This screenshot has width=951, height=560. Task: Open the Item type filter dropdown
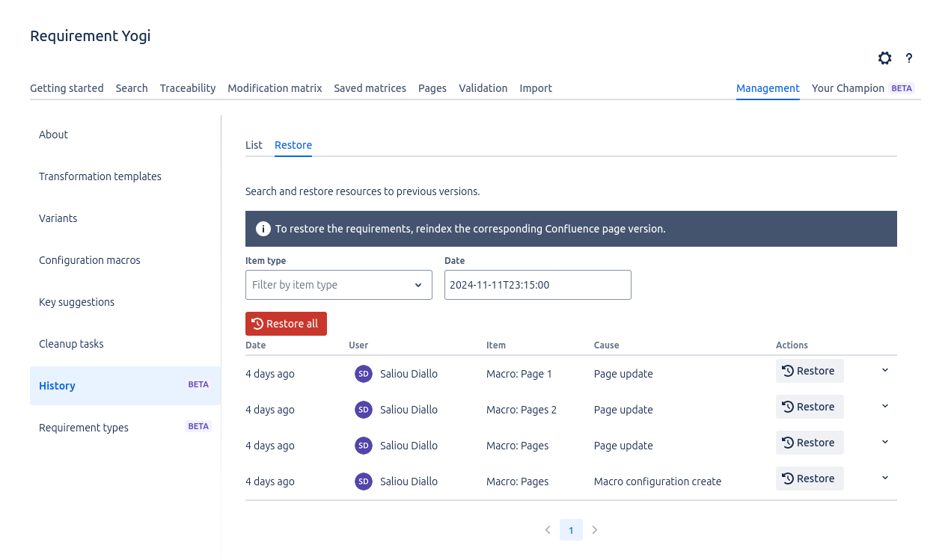coord(338,285)
